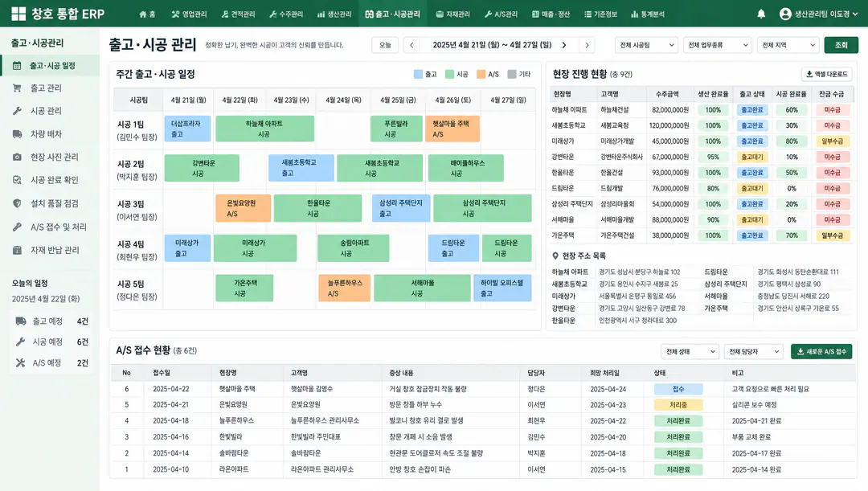Click the 통계분석 chart icon in top nav
This screenshot has width=868, height=491.
[x=634, y=14]
